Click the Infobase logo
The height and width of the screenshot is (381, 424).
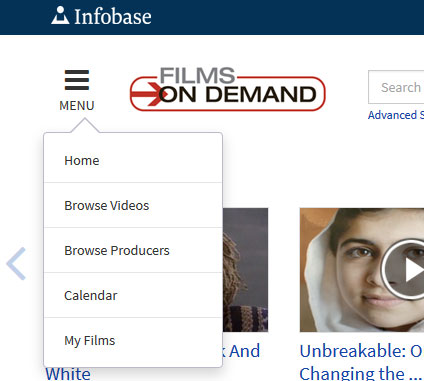coord(101,16)
